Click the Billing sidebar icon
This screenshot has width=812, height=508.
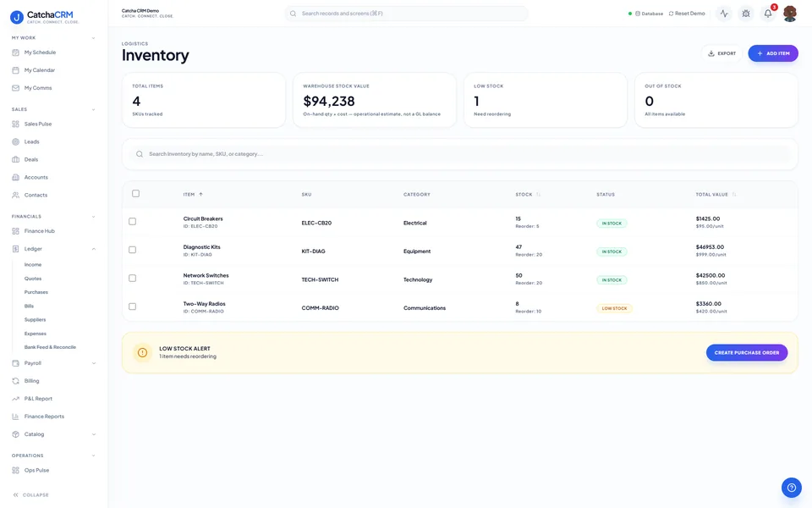pos(15,381)
